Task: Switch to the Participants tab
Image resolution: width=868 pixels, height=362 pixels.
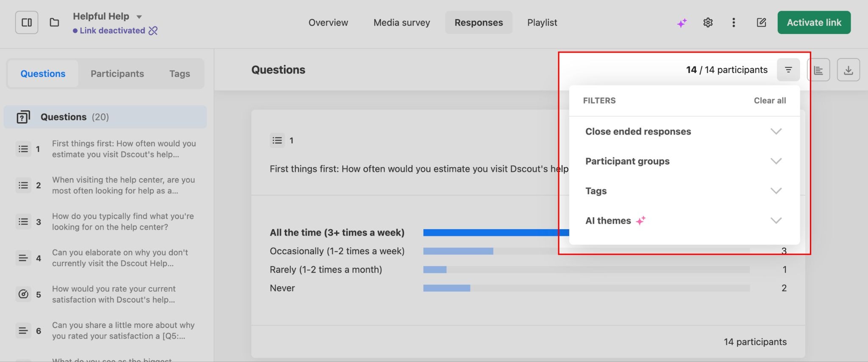Action: [117, 74]
